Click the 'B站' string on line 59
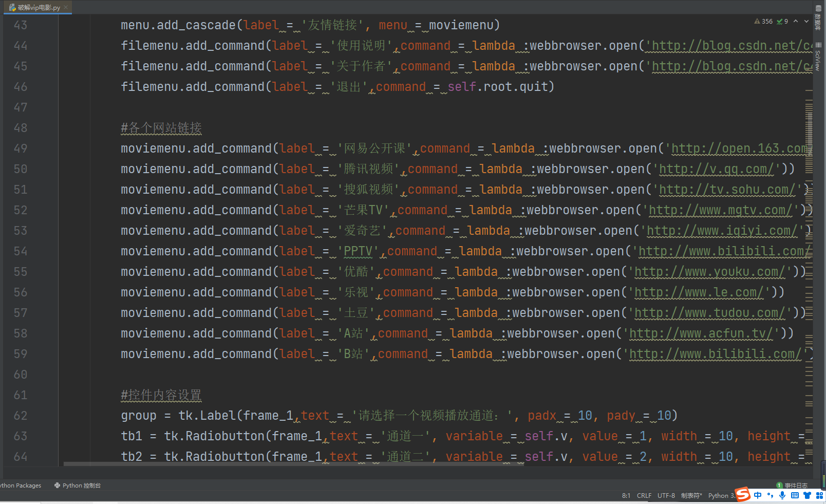Image resolution: width=826 pixels, height=504 pixels. click(353, 354)
